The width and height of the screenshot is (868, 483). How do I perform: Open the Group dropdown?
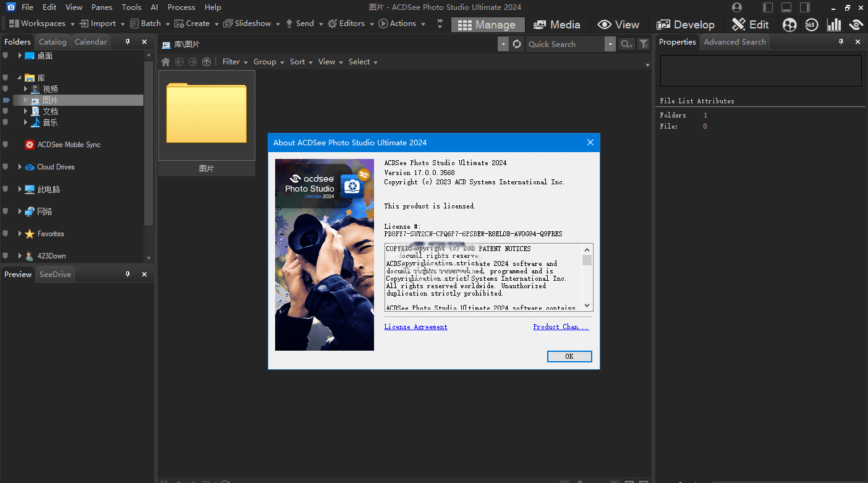(x=268, y=62)
